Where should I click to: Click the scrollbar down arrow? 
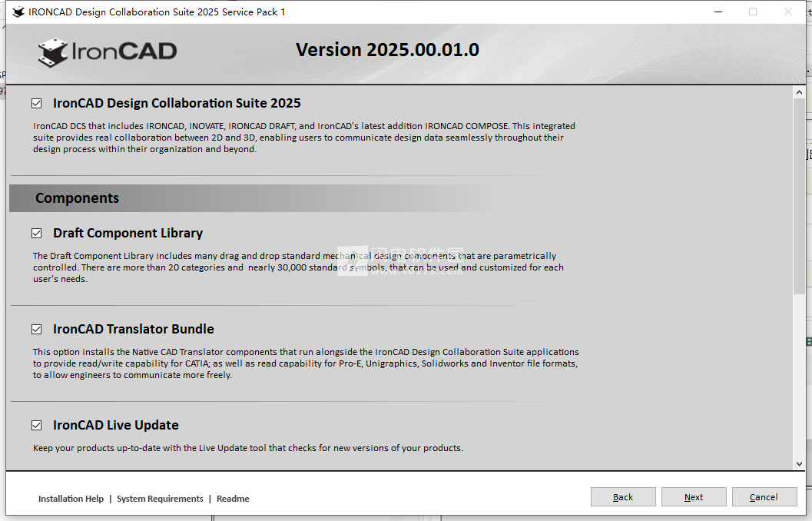point(799,464)
